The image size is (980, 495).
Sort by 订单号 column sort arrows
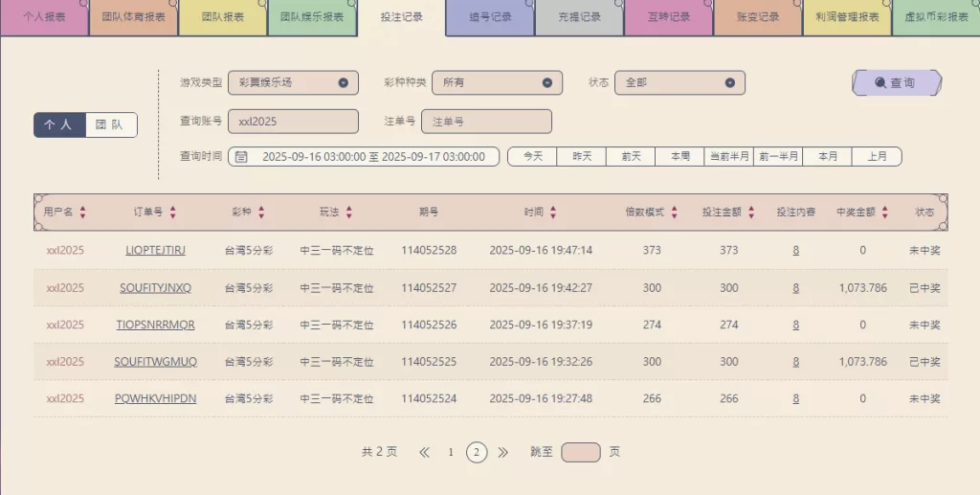pos(173,213)
